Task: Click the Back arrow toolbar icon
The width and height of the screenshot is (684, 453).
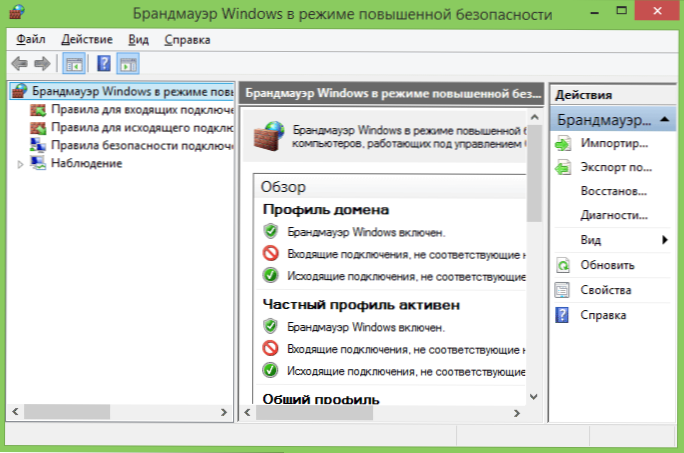Action: pos(19,64)
